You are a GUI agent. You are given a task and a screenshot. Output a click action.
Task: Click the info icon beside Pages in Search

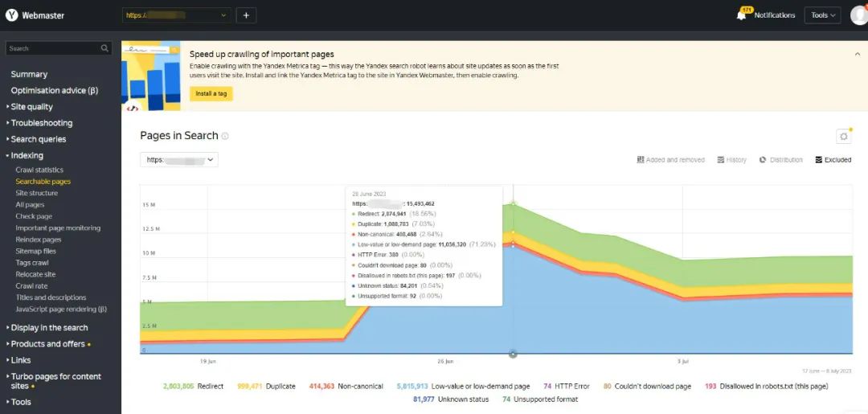225,137
